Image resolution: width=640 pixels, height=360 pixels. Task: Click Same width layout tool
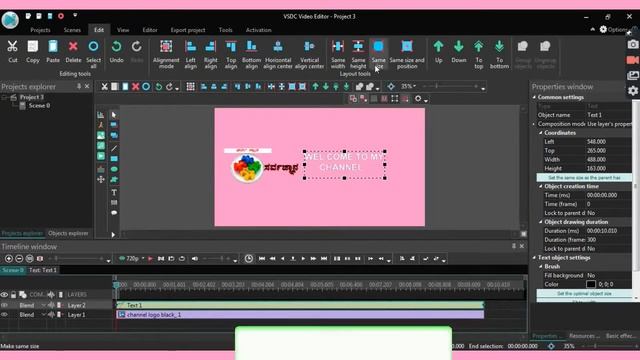[338, 54]
